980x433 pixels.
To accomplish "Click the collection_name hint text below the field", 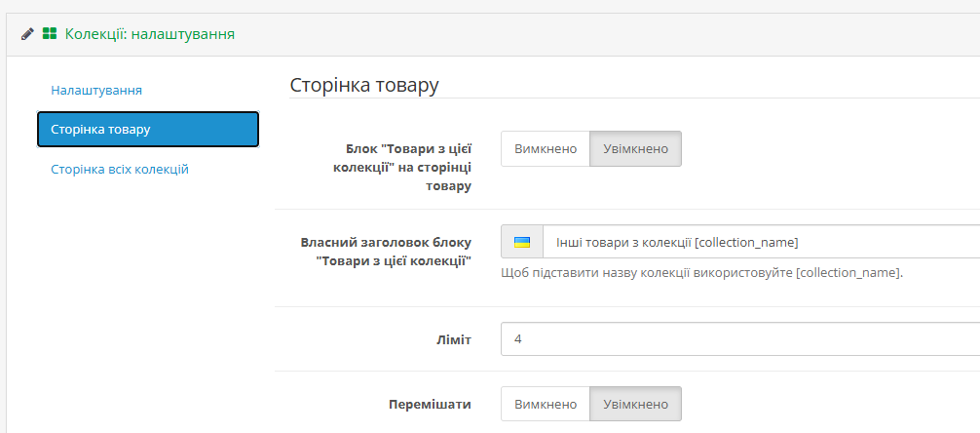I will [x=702, y=273].
